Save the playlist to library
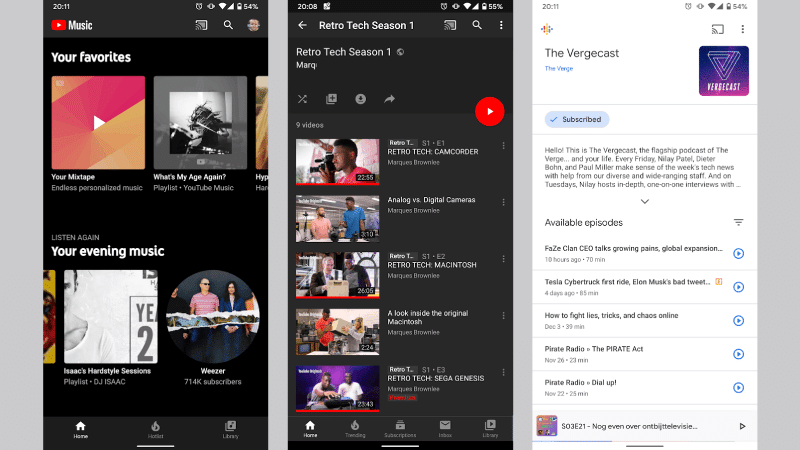 click(x=332, y=99)
